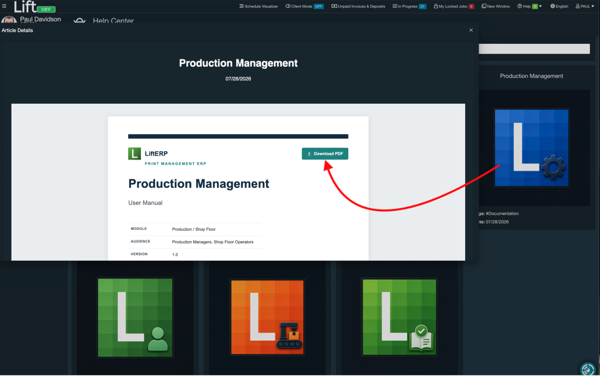Click the 07/28/2026 date under the title

click(238, 79)
